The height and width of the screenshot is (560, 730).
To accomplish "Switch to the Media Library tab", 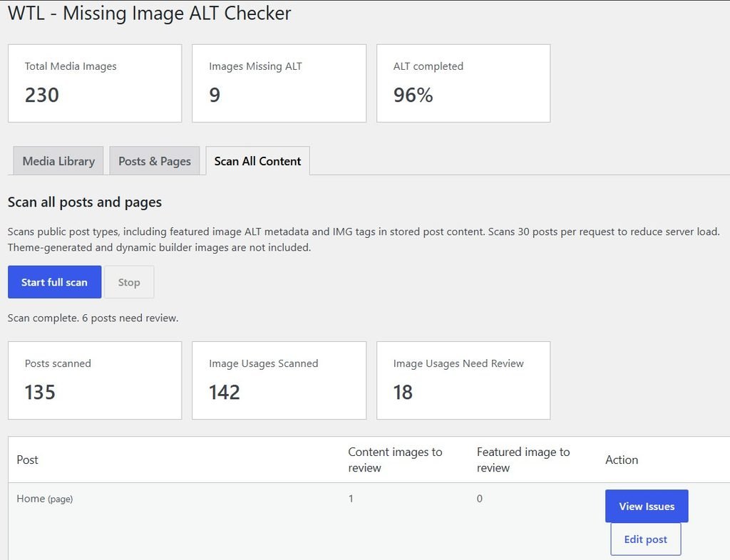I will point(58,161).
